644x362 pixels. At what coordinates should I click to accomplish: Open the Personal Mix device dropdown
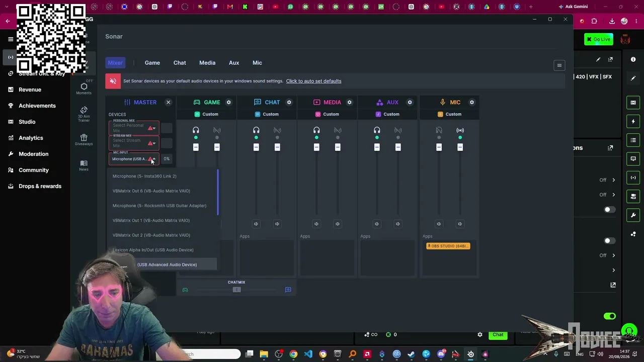[x=134, y=128]
